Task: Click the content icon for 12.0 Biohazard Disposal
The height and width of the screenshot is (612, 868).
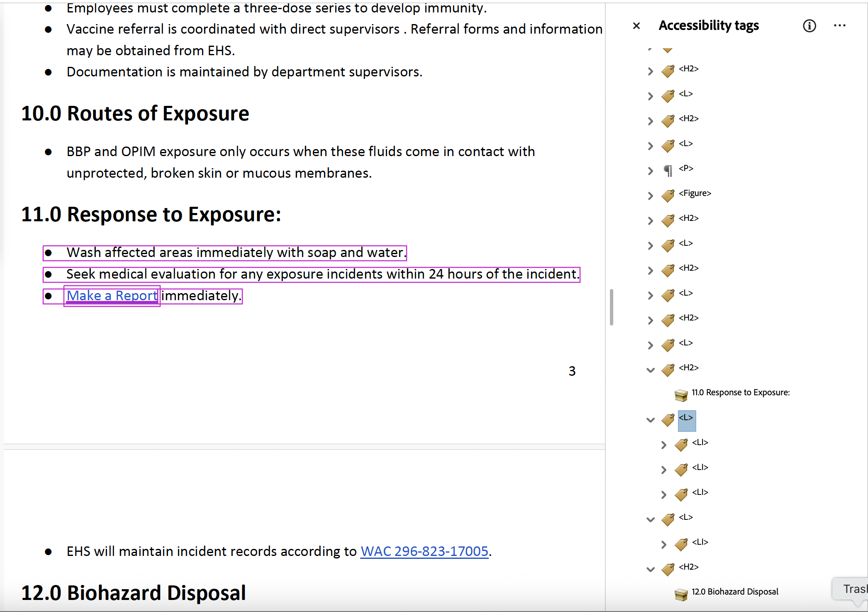Action: (680, 594)
